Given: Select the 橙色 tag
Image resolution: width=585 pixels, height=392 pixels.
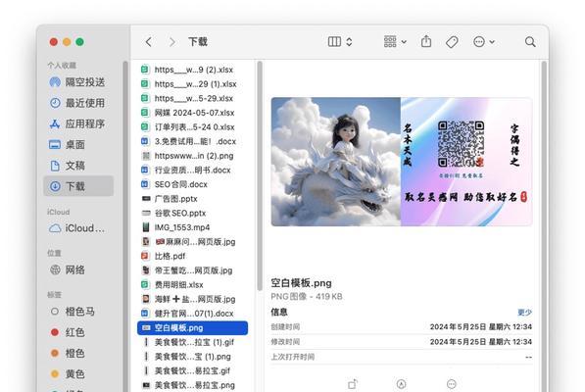Looking at the screenshot, I should pos(78,353).
